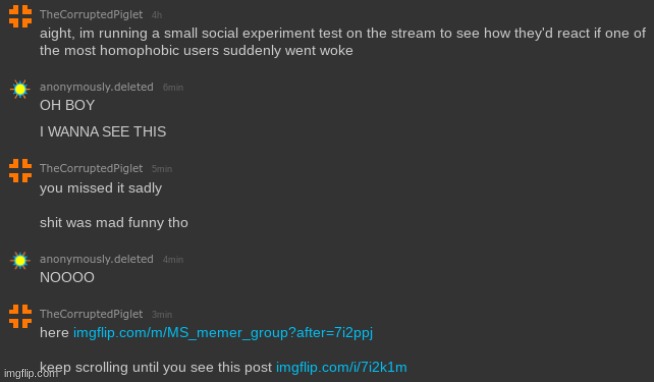Open TheCorruptedPiglet username on the 4h comment
This screenshot has width=654, height=382.
point(91,15)
